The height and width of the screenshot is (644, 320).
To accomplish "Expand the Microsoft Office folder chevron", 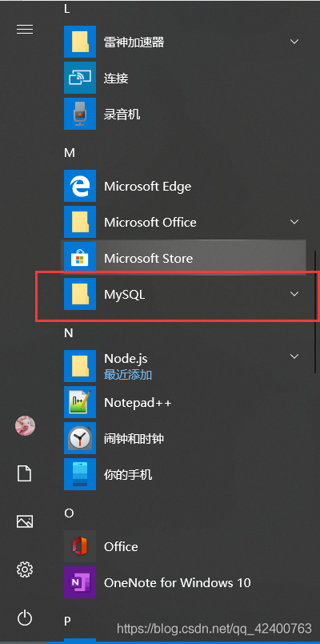I will click(x=294, y=222).
